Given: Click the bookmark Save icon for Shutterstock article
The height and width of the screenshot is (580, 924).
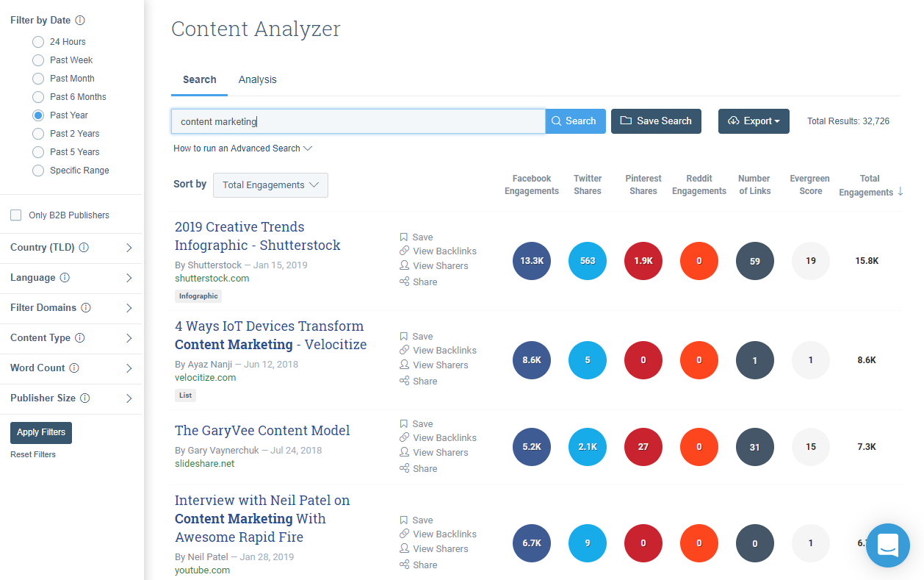Looking at the screenshot, I should pos(404,237).
